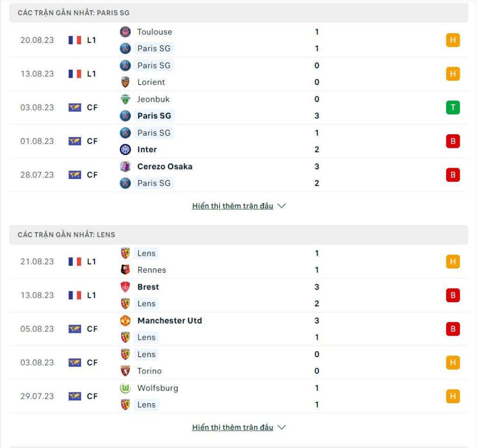Click the world flag icon for 28.07.23 match
This screenshot has height=448, width=477.
coord(75,175)
